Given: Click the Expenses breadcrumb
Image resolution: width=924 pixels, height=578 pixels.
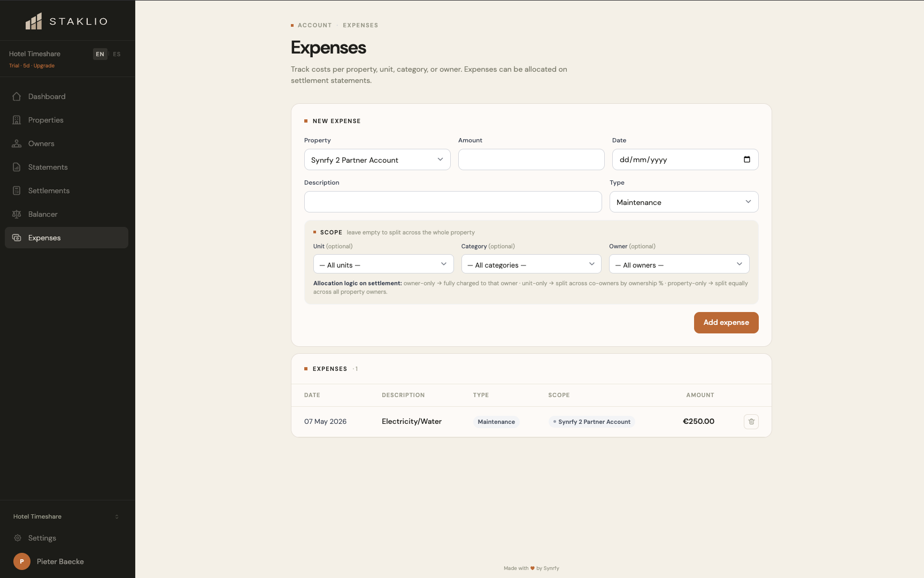Looking at the screenshot, I should click(x=360, y=25).
